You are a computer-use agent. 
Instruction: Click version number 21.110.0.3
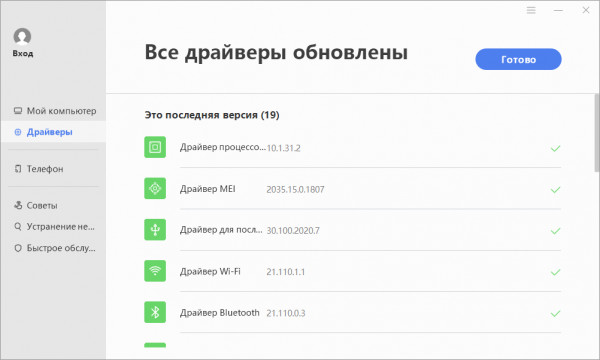tap(286, 313)
